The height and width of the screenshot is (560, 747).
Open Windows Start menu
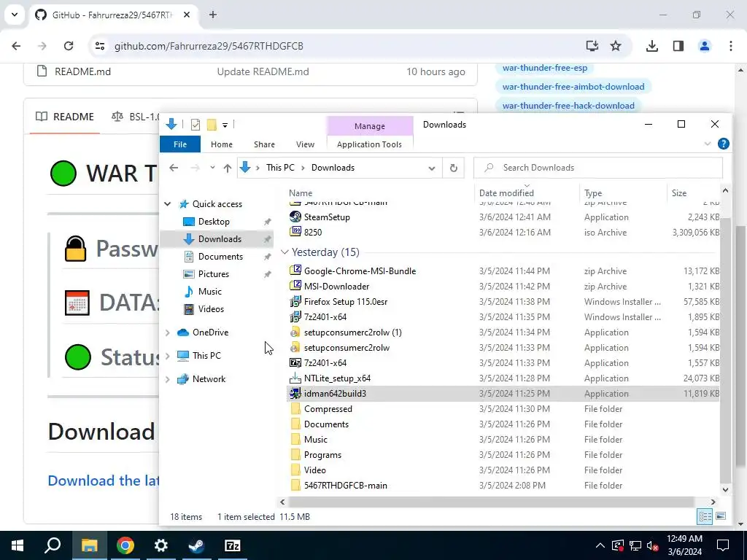pos(18,545)
